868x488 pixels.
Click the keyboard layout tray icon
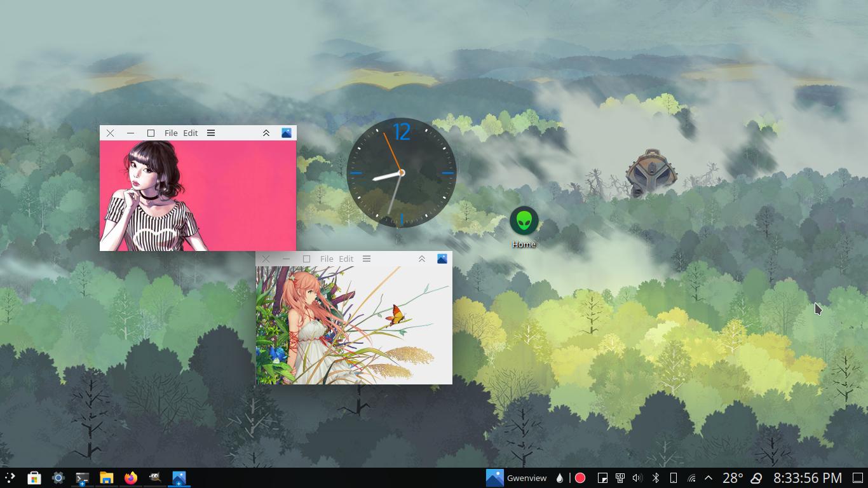[620, 478]
